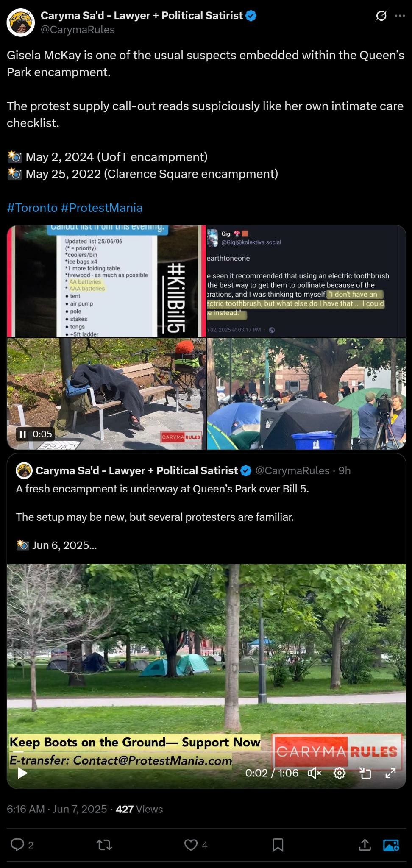Open the #ProtestMania hashtag

pos(102,208)
